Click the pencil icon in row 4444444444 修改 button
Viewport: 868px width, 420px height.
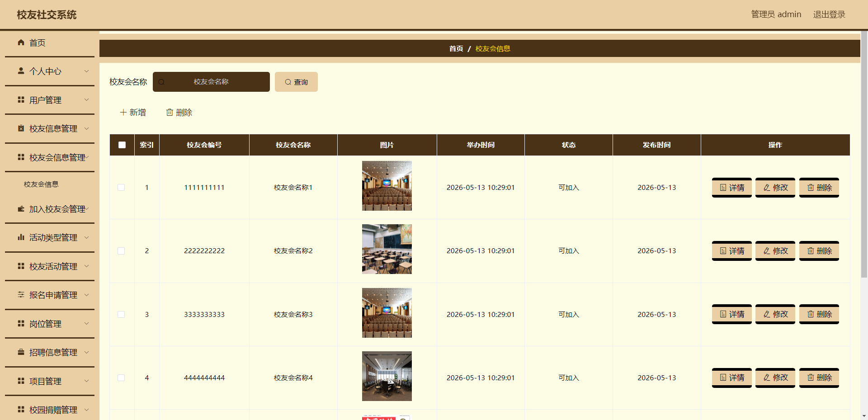767,378
